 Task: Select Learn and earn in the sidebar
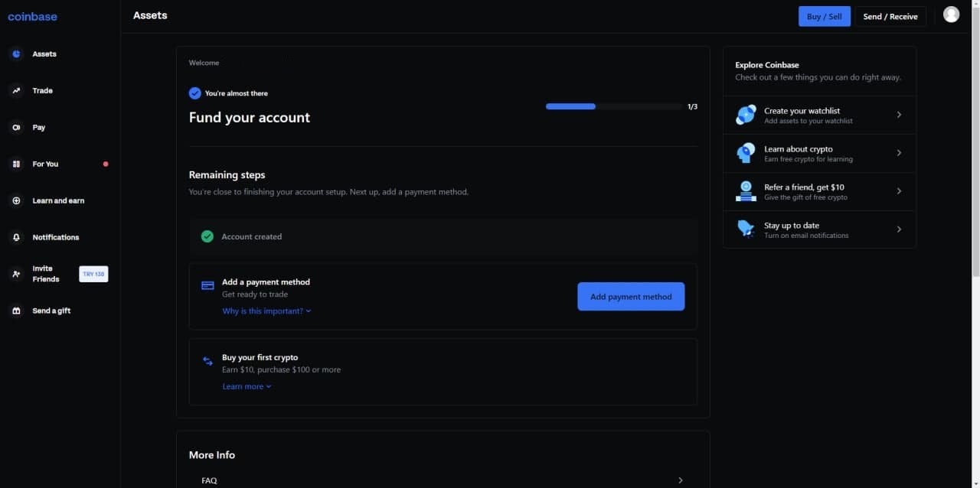point(15,200)
